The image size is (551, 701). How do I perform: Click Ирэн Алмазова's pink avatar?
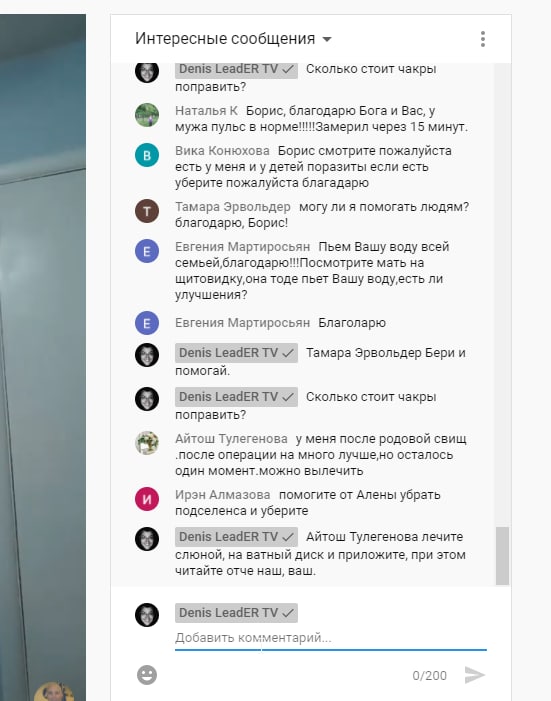pos(147,499)
